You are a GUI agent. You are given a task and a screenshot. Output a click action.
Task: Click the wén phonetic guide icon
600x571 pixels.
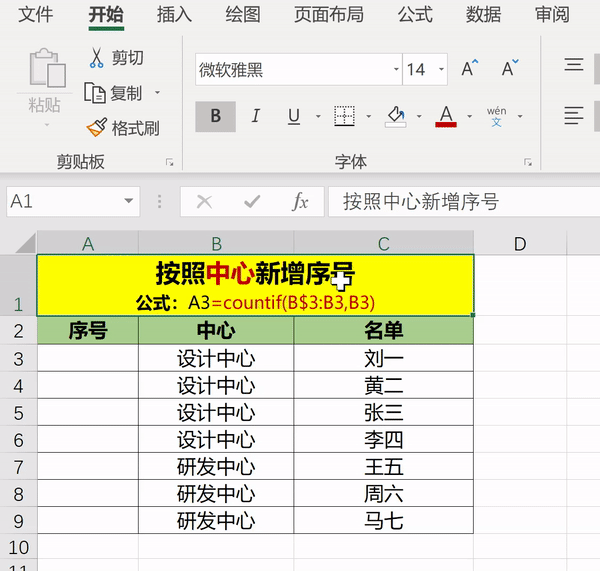coord(496,116)
